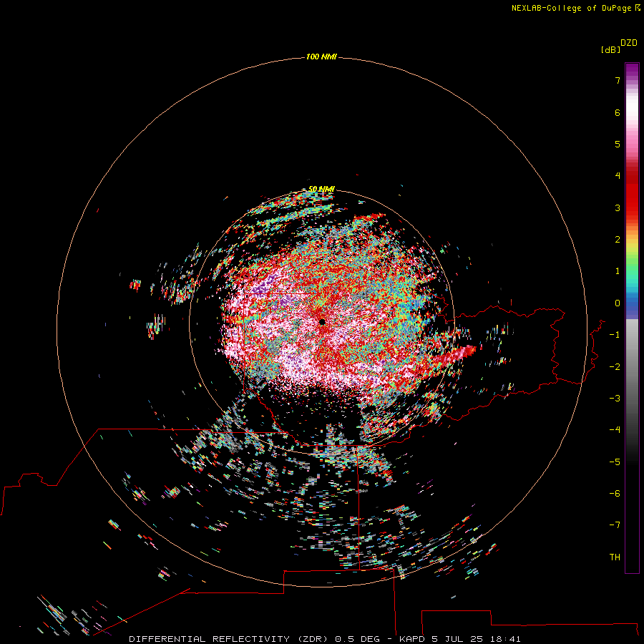Image resolution: width=644 pixels, height=644 pixels.
Task: Click the DZD legend title
Action: tap(629, 43)
